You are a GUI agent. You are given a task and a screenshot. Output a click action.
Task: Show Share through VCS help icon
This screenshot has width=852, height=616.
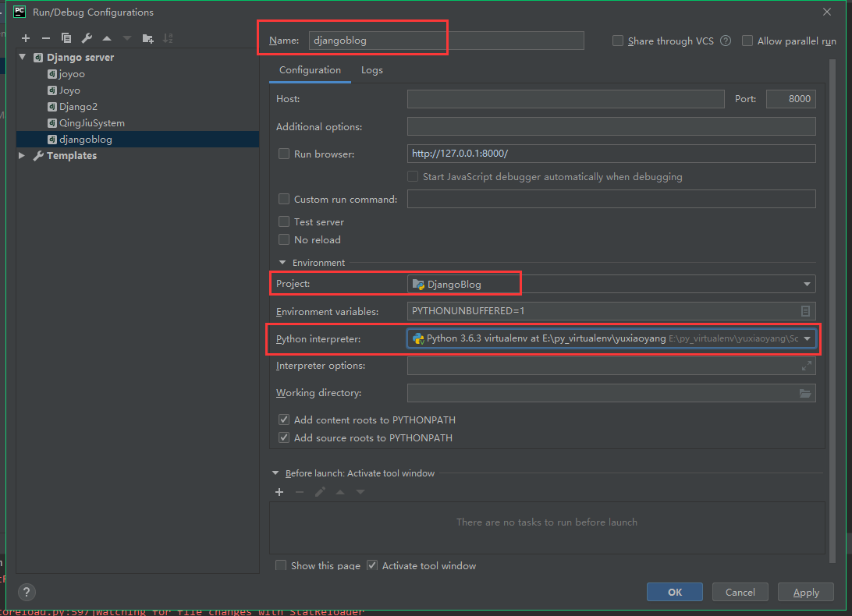click(726, 41)
